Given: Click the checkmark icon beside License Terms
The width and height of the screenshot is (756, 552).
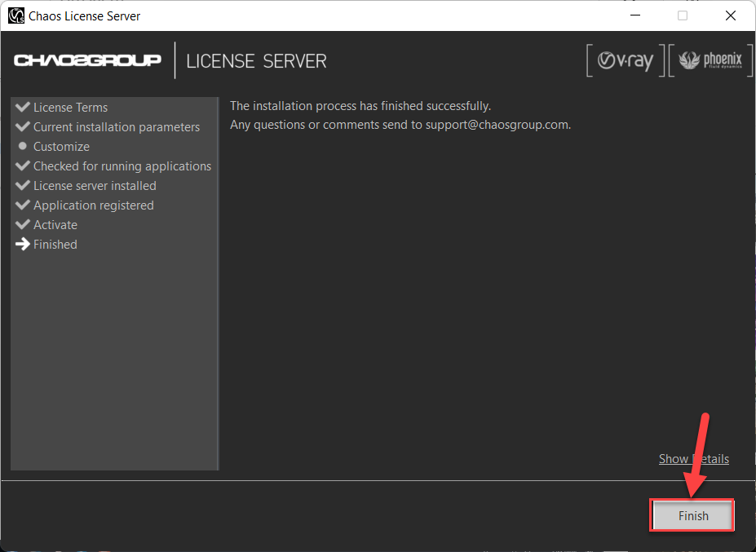Looking at the screenshot, I should point(23,107).
